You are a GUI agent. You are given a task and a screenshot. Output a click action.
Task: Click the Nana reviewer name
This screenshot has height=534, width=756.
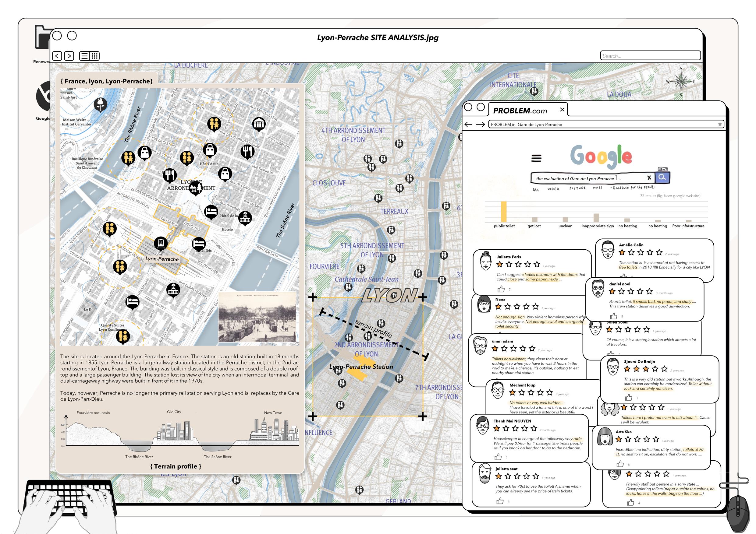[500, 299]
